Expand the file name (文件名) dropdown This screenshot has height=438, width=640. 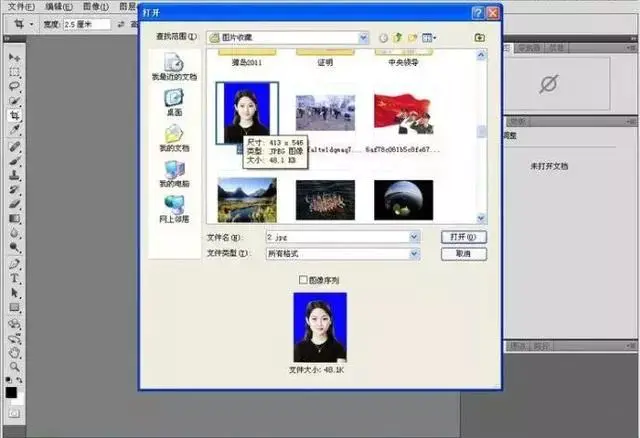[x=414, y=237]
